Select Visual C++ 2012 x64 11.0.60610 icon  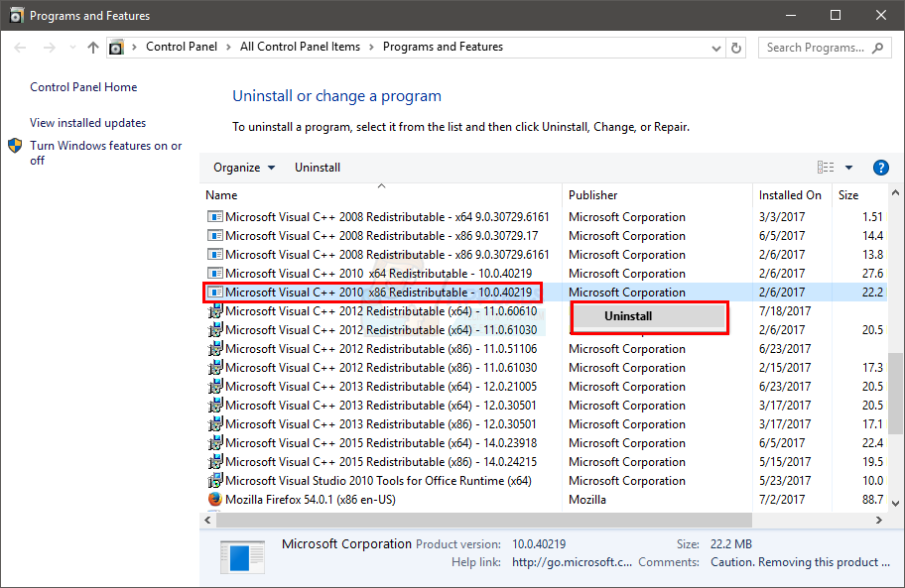[215, 311]
